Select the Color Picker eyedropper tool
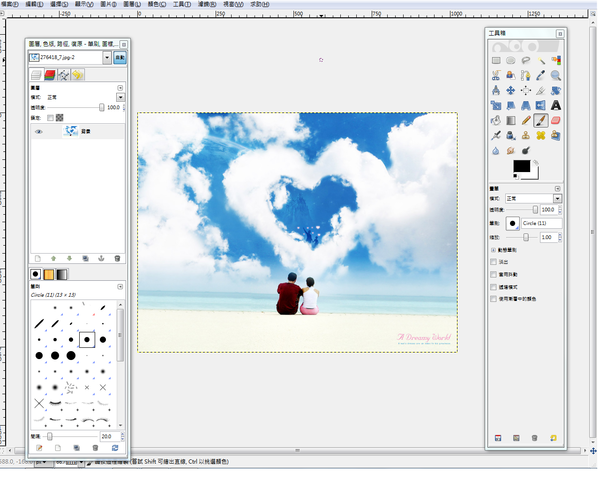Screen dimensions: 600x480 coord(541,75)
